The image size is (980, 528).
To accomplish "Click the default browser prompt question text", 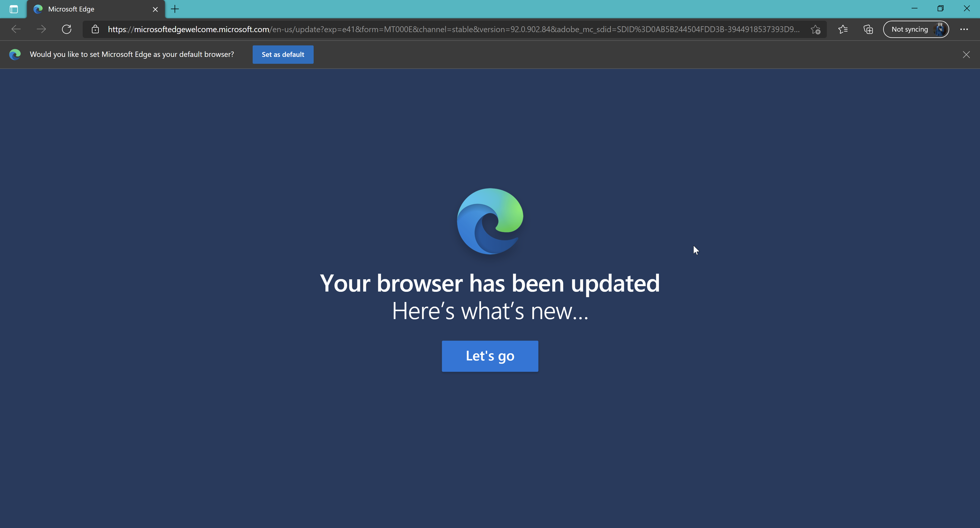I will tap(132, 54).
